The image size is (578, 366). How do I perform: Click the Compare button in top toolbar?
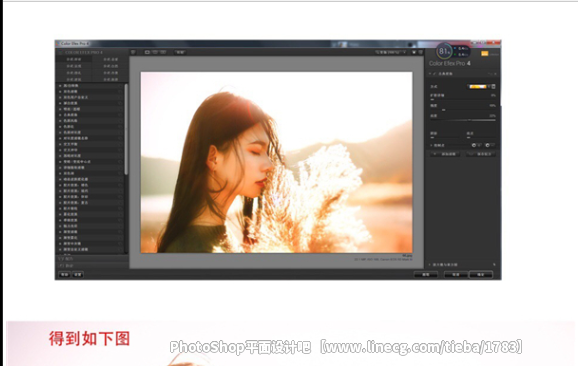pyautogui.click(x=180, y=52)
